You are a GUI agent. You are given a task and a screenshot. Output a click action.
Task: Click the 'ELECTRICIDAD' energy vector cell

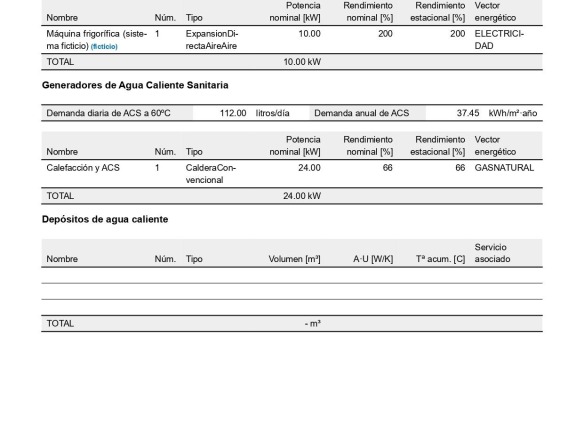tap(499, 40)
